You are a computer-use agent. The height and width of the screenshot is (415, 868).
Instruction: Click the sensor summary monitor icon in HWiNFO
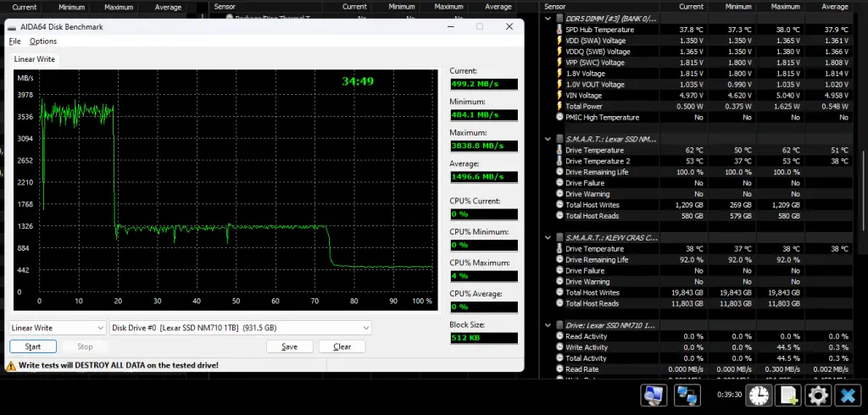(654, 395)
